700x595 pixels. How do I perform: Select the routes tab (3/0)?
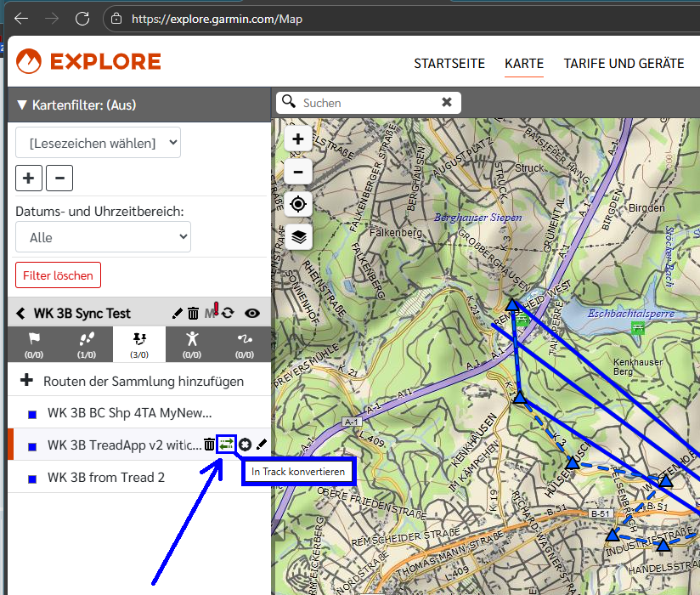click(x=139, y=344)
